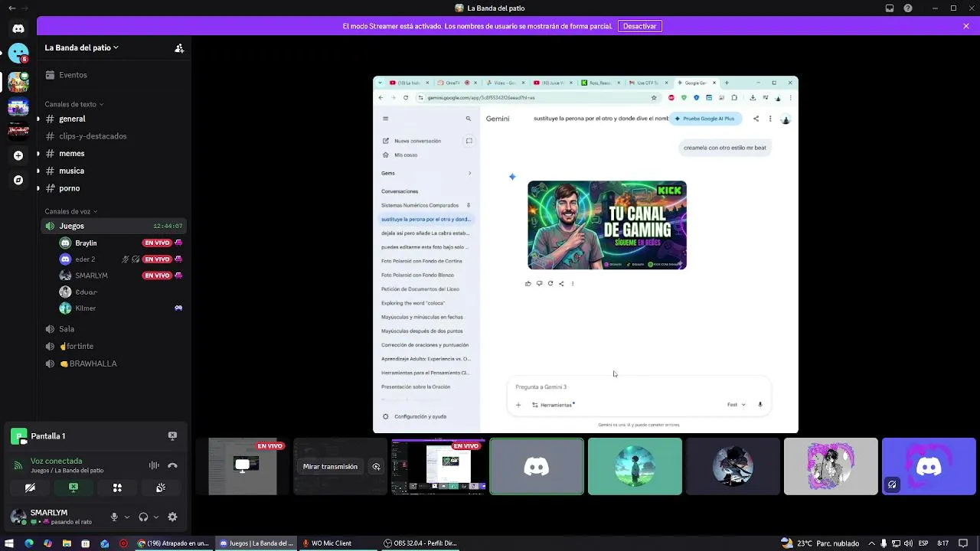This screenshot has width=980, height=551.
Task: Collapse the Canales de voz category
Action: pyautogui.click(x=71, y=211)
